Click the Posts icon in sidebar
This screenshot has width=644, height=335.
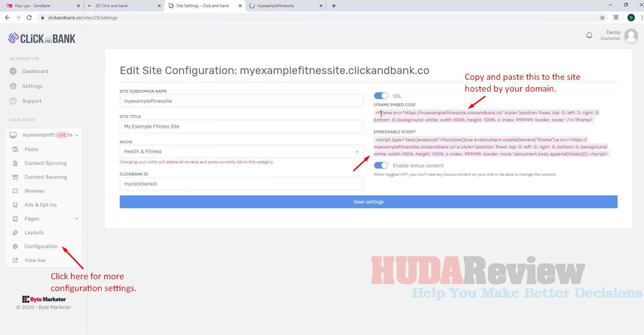15,149
